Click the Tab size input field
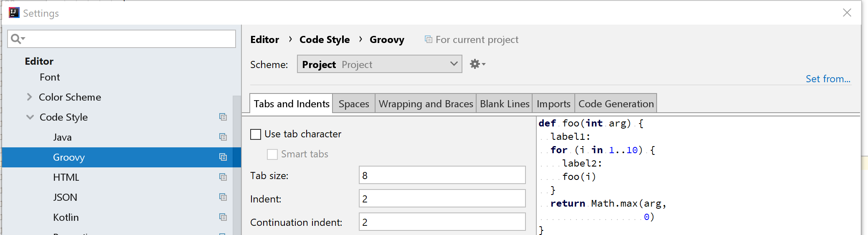Image resolution: width=868 pixels, height=235 pixels. (x=442, y=175)
